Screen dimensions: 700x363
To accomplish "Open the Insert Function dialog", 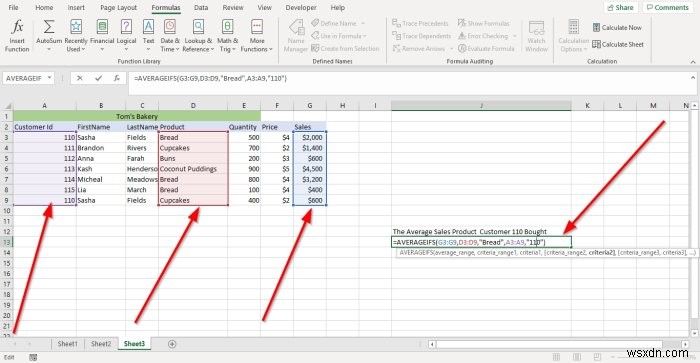I will (17, 36).
